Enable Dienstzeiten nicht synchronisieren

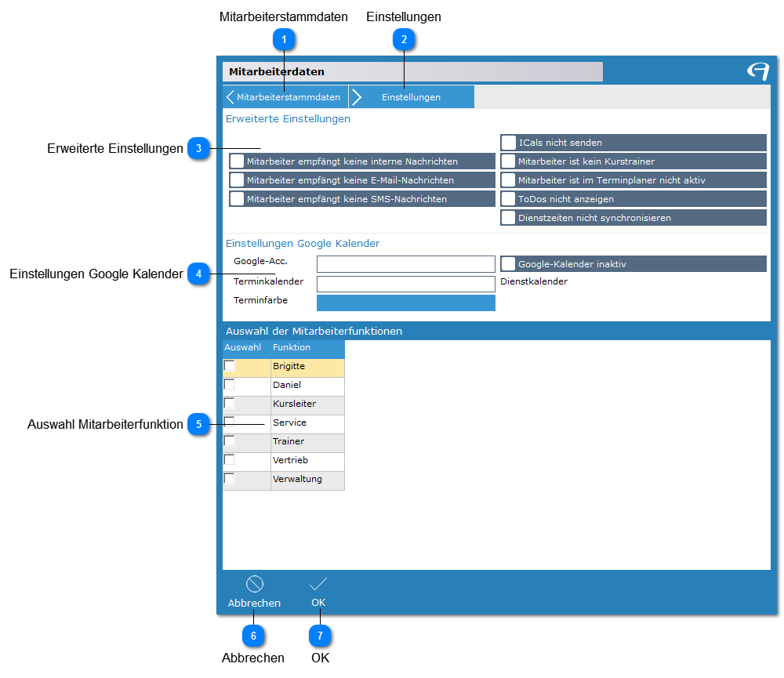pos(509,218)
